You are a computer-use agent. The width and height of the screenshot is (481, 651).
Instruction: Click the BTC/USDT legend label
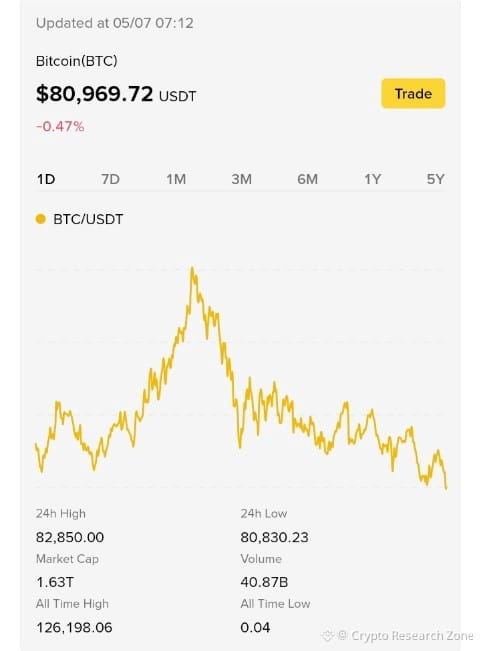click(x=88, y=219)
